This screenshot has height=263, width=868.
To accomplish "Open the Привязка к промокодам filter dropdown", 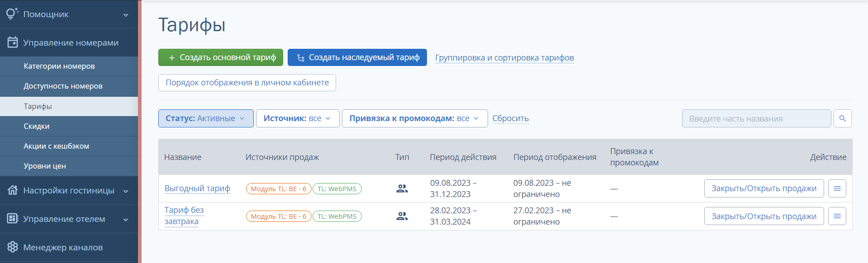I will (415, 118).
